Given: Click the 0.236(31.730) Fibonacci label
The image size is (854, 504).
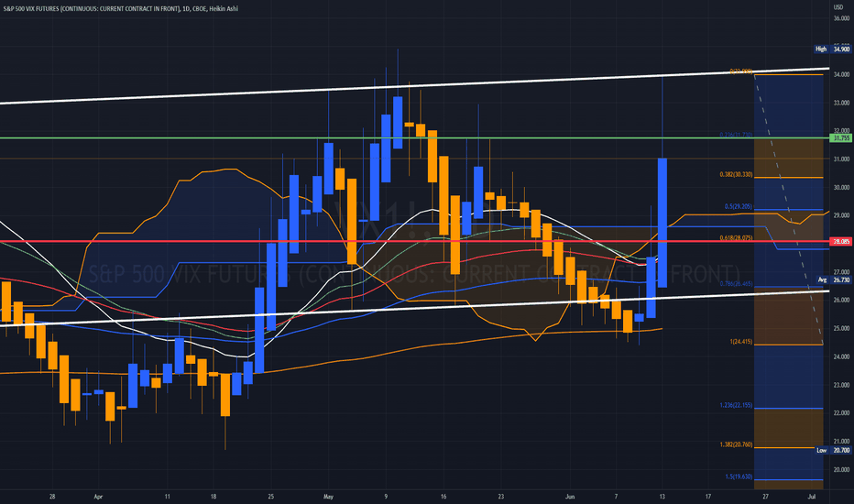Looking at the screenshot, I should click(x=736, y=135).
